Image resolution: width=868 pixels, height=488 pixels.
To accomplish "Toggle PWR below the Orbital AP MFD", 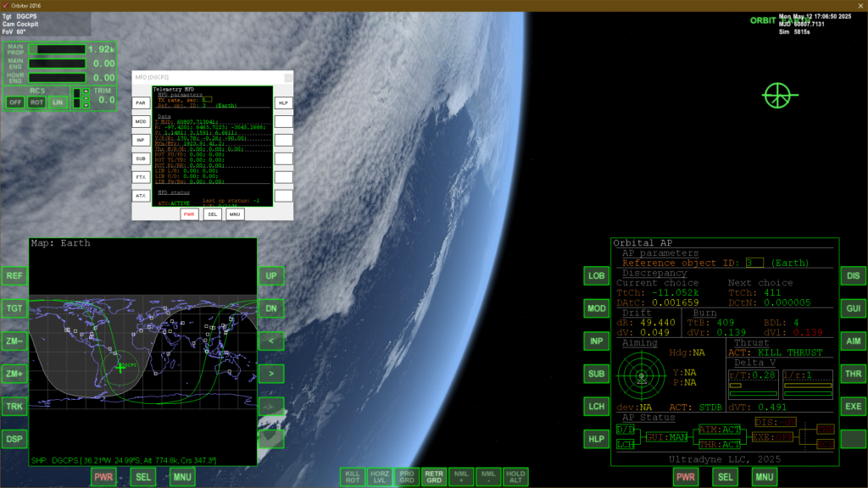I will 685,477.
